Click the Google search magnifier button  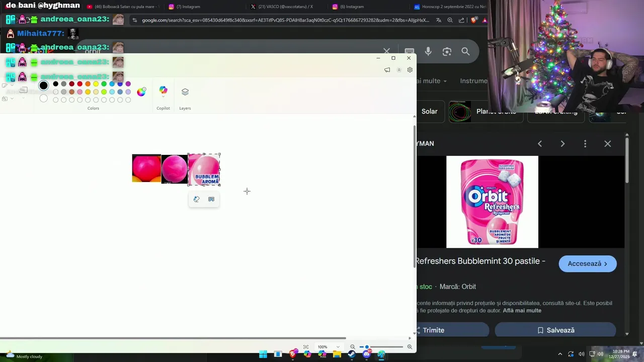465,51
